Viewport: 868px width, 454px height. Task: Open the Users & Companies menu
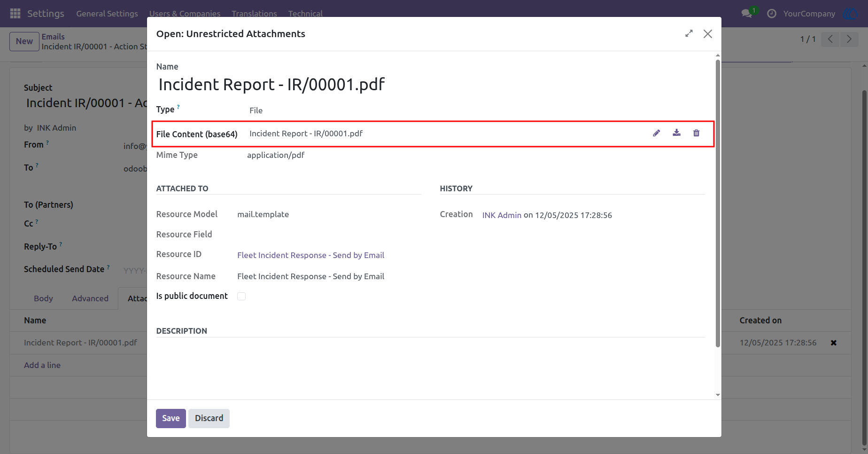tap(185, 14)
